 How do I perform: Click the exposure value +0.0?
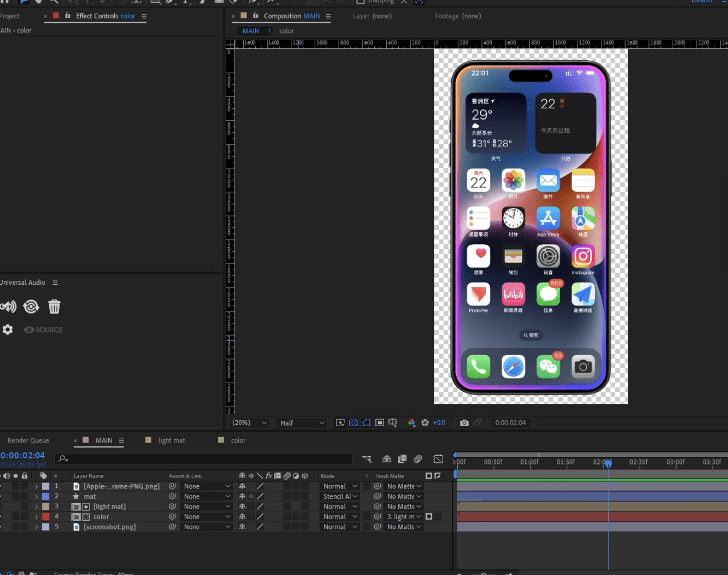tap(439, 423)
